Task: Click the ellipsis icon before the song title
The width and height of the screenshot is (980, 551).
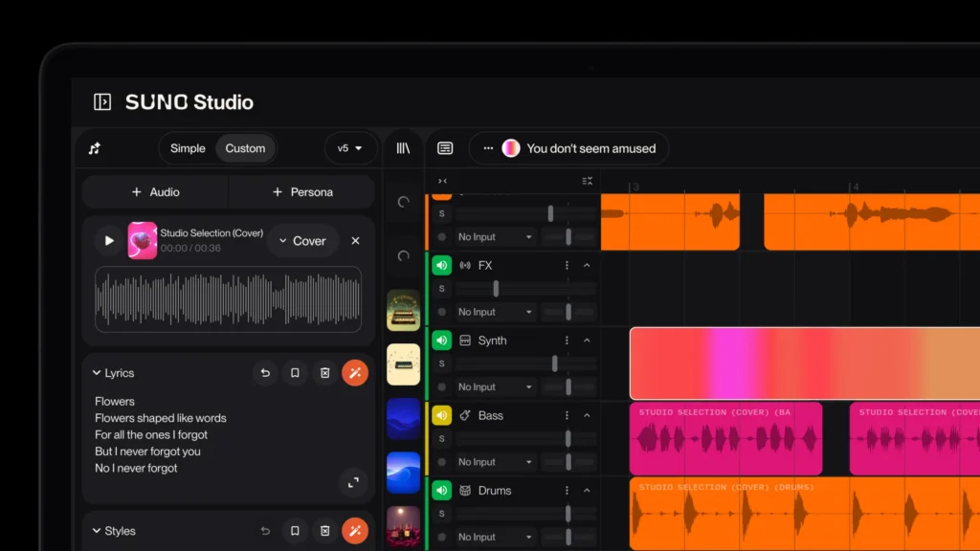Action: [x=488, y=148]
